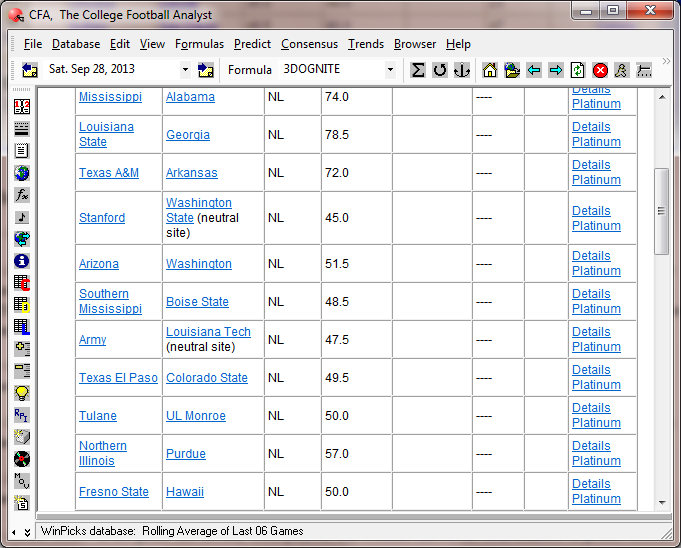The width and height of the screenshot is (681, 548).
Task: Click the last toolbar icon after yellow figure
Action: pyautogui.click(x=644, y=70)
